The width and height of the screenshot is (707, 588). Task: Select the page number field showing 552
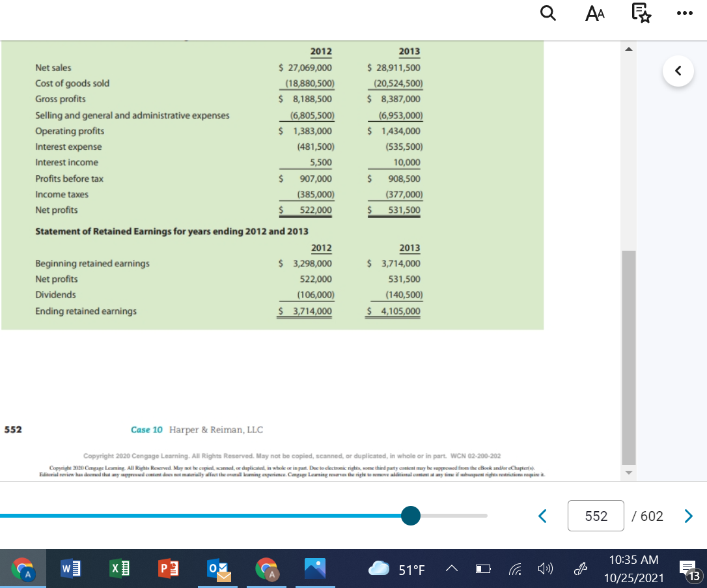596,516
